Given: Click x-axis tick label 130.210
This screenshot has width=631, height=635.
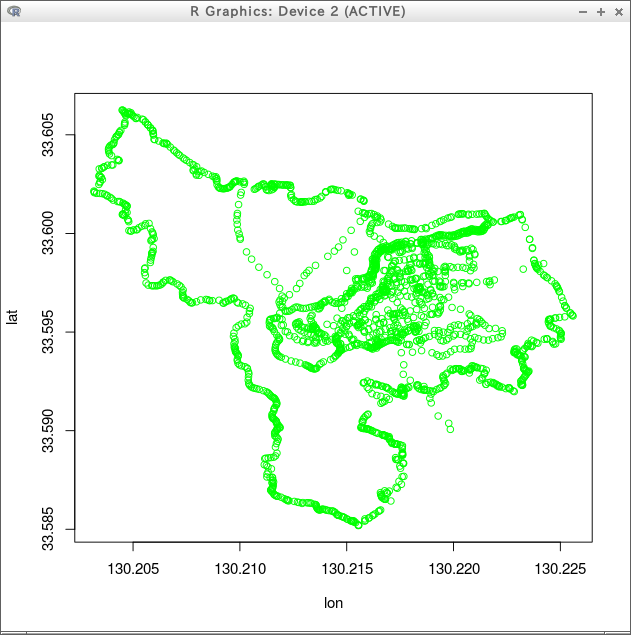Looking at the screenshot, I should pos(240,569).
